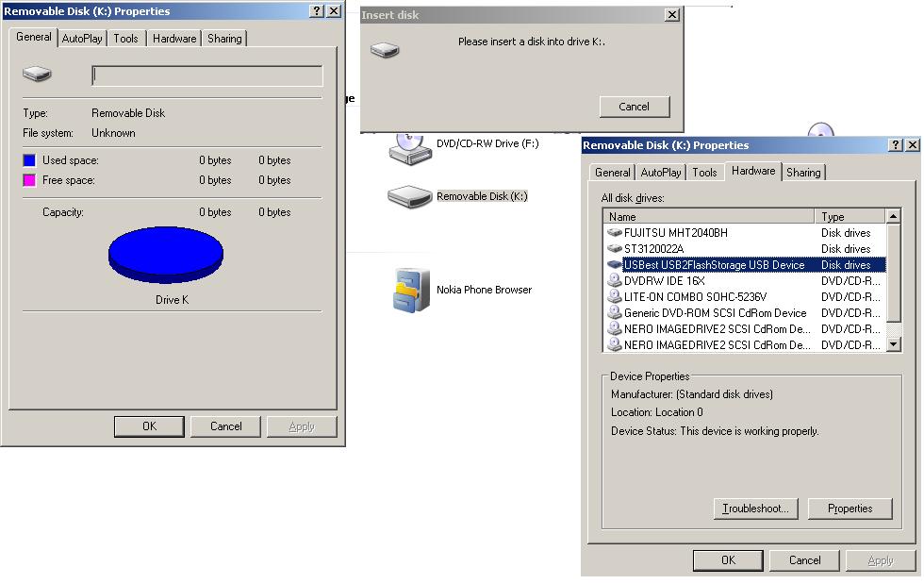Click the help button in right Properties title bar
Screen dimensions: 924x584
coord(895,145)
